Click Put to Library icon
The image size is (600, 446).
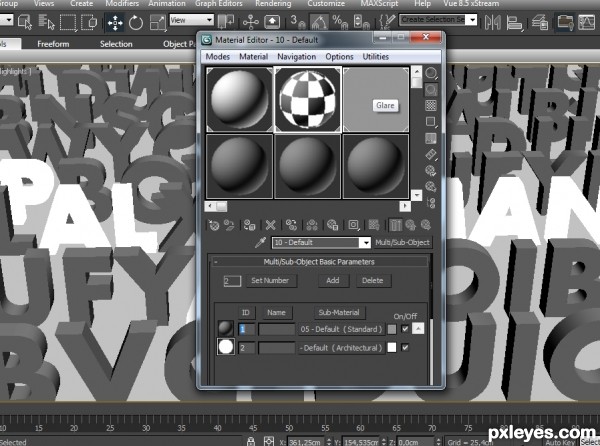(333, 225)
